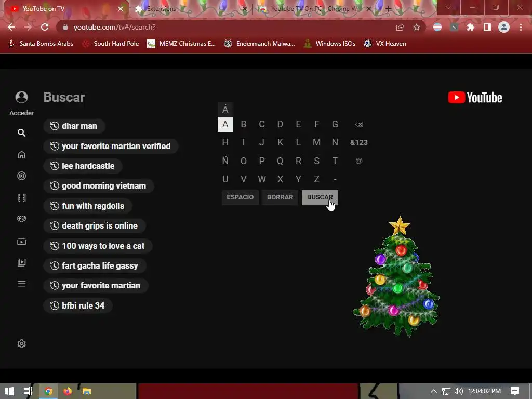Select the accented Á key
Image resolution: width=532 pixels, height=399 pixels.
[x=225, y=109]
